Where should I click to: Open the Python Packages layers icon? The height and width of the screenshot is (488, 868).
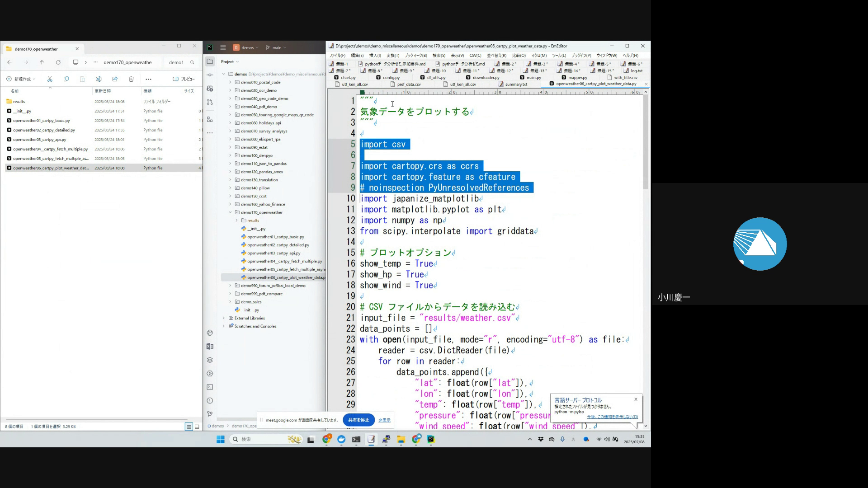pyautogui.click(x=210, y=360)
